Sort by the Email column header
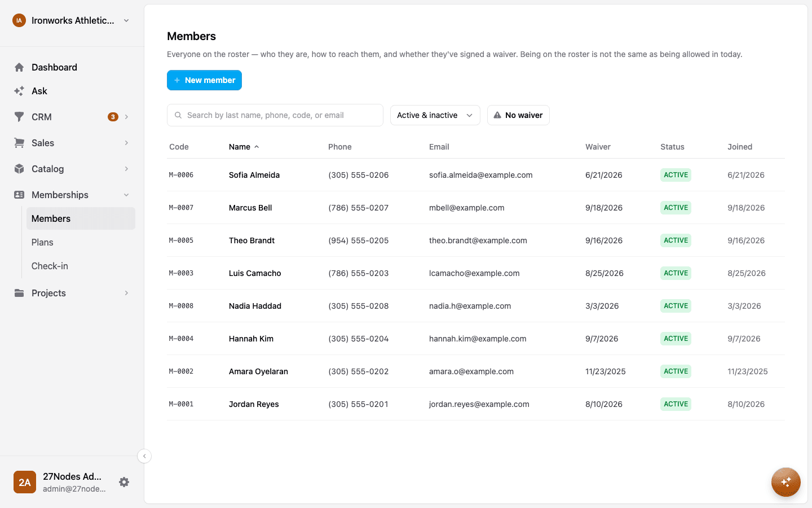The image size is (812, 508). coord(439,147)
